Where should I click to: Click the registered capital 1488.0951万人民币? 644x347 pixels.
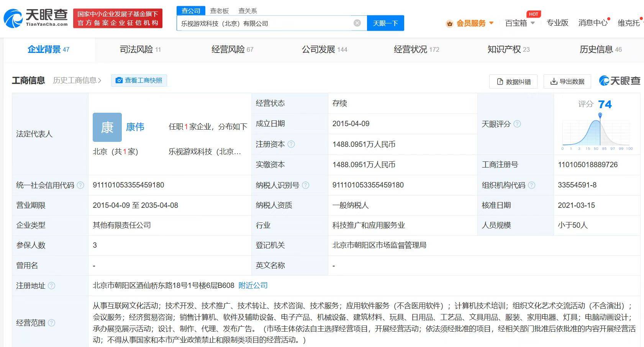pyautogui.click(x=364, y=144)
